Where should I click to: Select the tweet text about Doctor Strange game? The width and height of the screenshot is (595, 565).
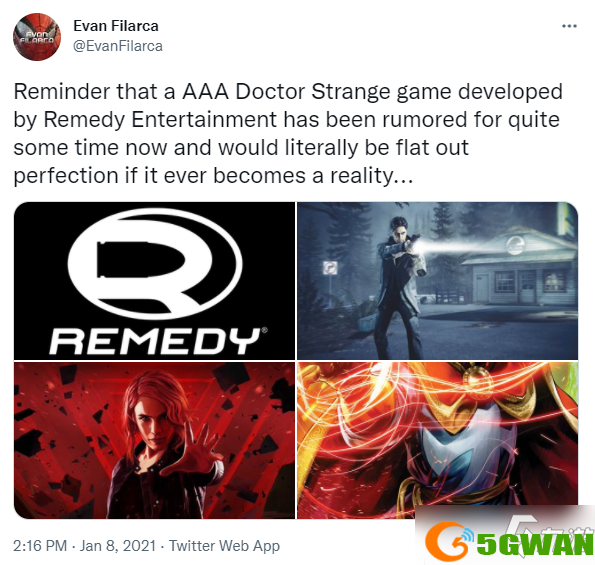point(288,134)
